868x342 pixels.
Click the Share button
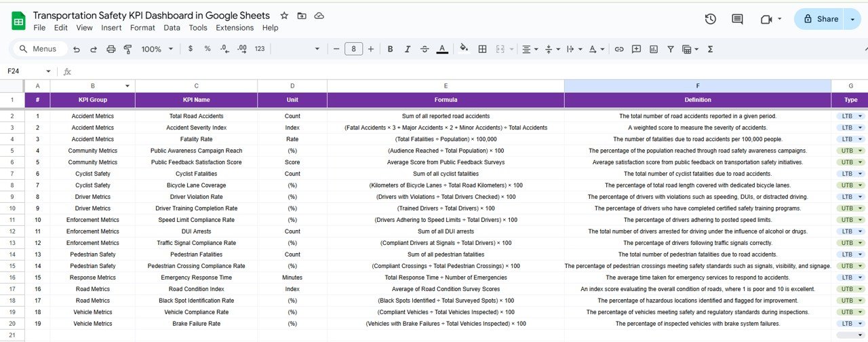821,19
